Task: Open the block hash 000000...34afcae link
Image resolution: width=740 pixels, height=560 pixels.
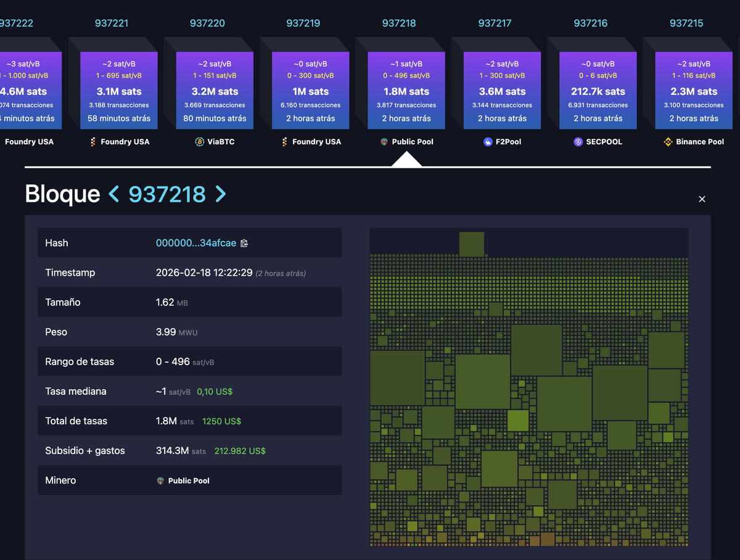Action: tap(196, 243)
